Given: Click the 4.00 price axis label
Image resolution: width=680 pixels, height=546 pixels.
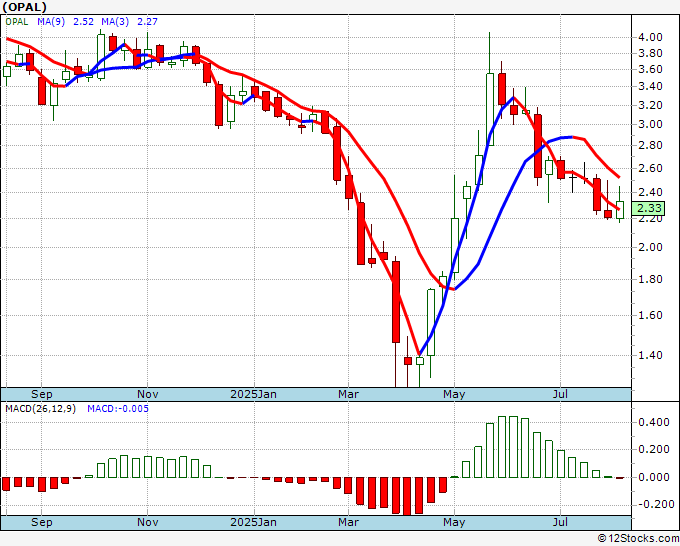Looking at the screenshot, I should pyautogui.click(x=650, y=37).
